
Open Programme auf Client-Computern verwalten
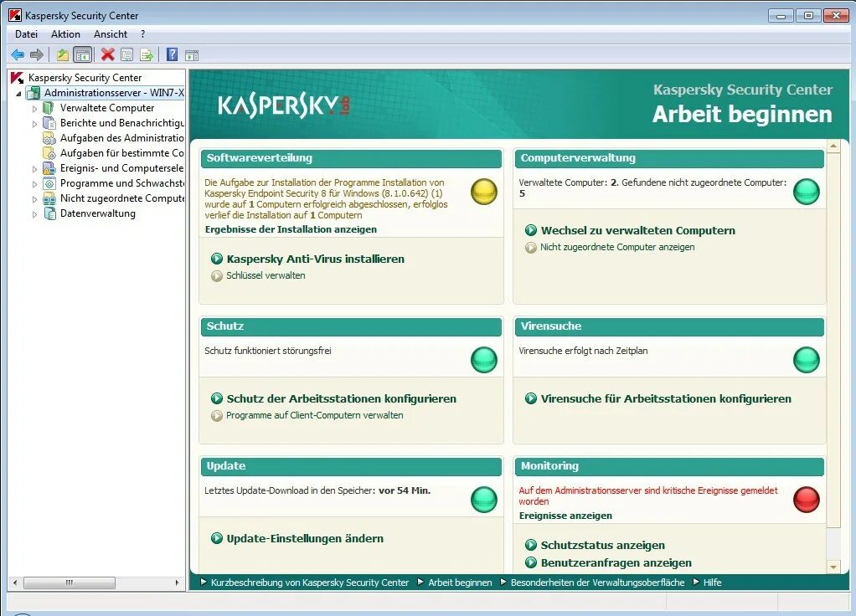tap(314, 415)
